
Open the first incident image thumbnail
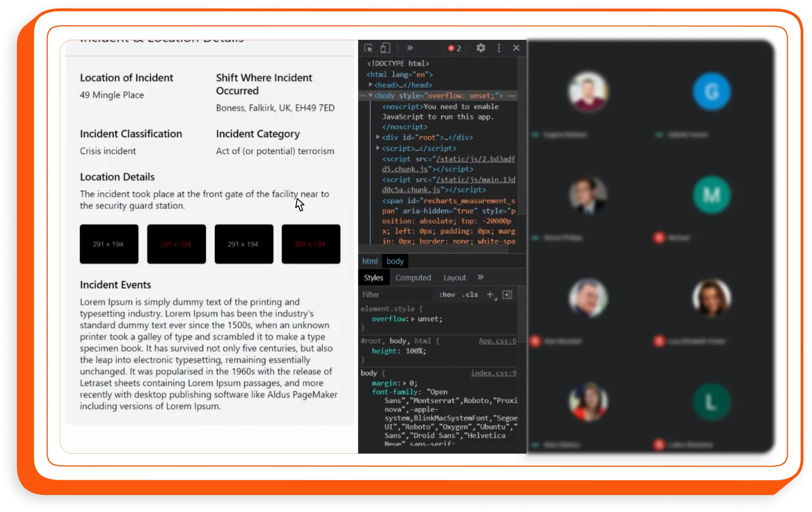click(x=109, y=244)
